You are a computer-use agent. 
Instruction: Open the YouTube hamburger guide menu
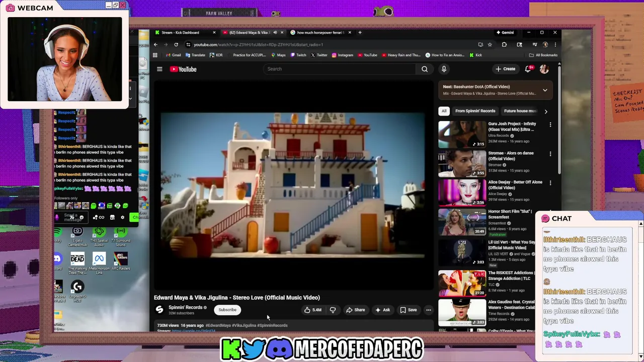pyautogui.click(x=159, y=69)
